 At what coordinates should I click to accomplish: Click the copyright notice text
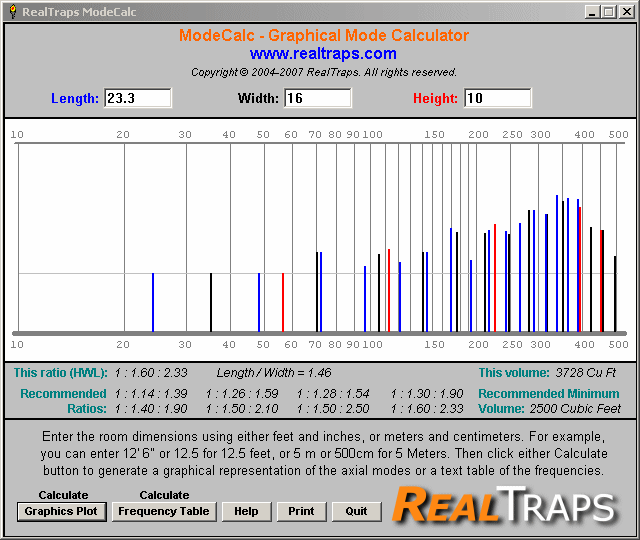(324, 72)
